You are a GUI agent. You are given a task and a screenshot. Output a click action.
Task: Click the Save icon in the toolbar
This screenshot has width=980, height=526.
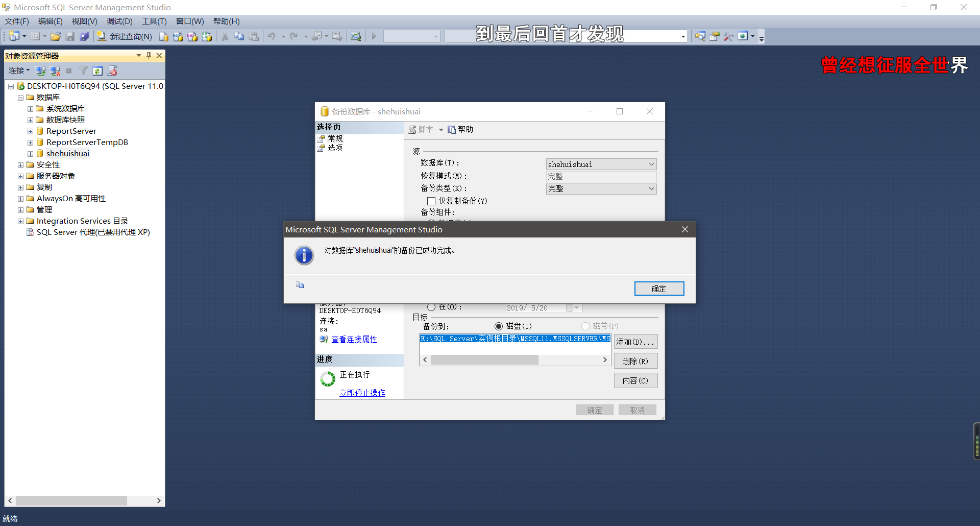[70, 36]
